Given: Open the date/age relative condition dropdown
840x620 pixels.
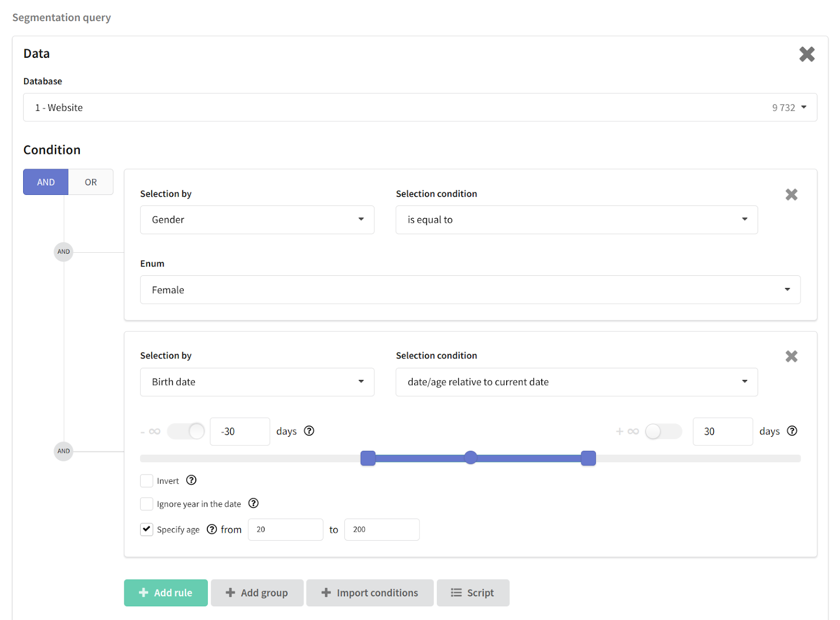Looking at the screenshot, I should pyautogui.click(x=576, y=382).
